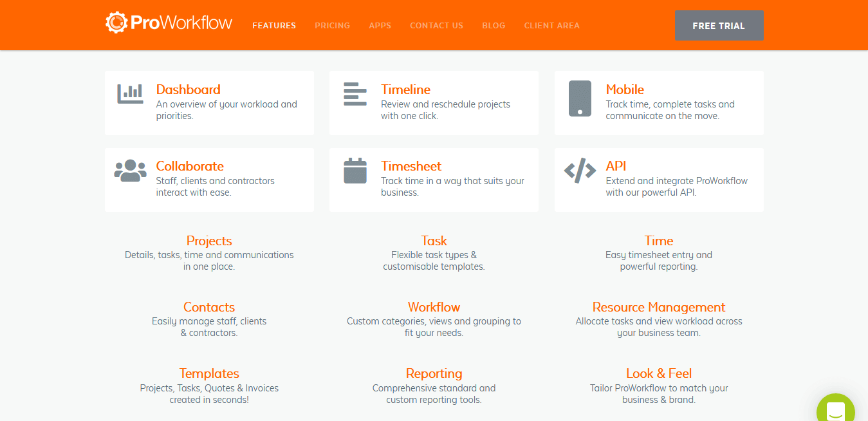Click 'Staff, clients and contractors' description
The height and width of the screenshot is (421, 868).
pos(215,187)
